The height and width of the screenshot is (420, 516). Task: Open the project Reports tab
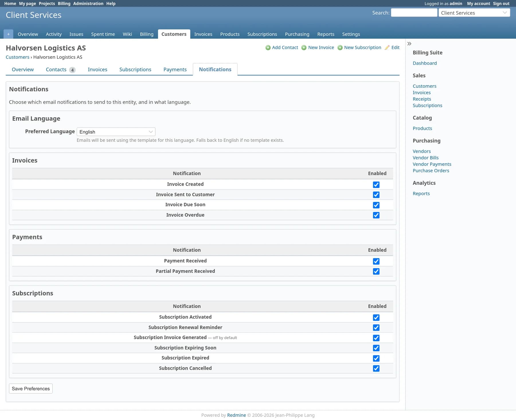click(326, 34)
